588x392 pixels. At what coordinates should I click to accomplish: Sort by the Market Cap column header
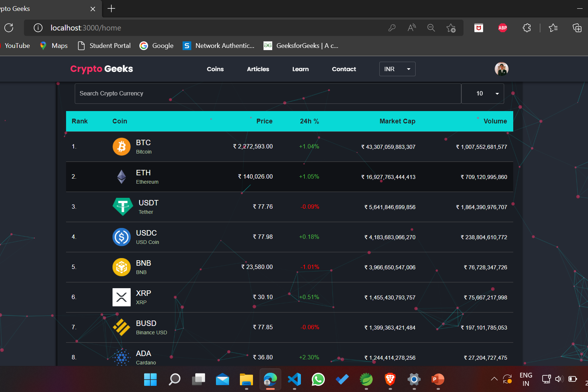[x=397, y=121]
